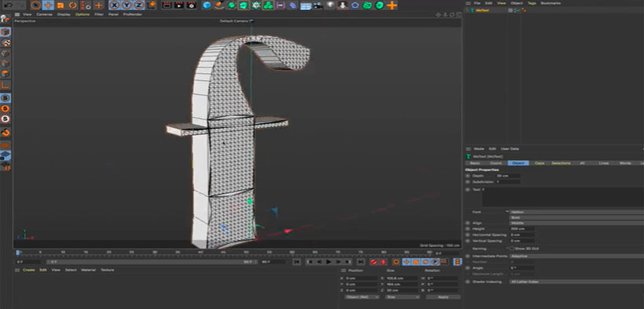Click the timeline playhead at frame 0
This screenshot has height=309, width=644.
coord(17,253)
